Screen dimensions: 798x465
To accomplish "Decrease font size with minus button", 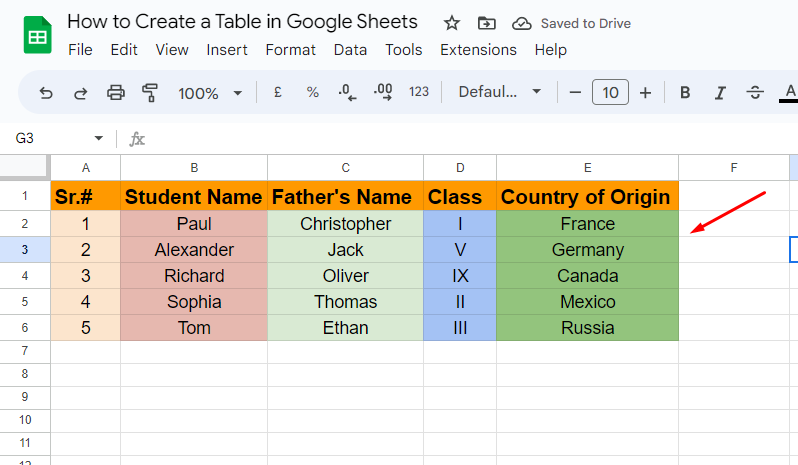I will coord(575,93).
